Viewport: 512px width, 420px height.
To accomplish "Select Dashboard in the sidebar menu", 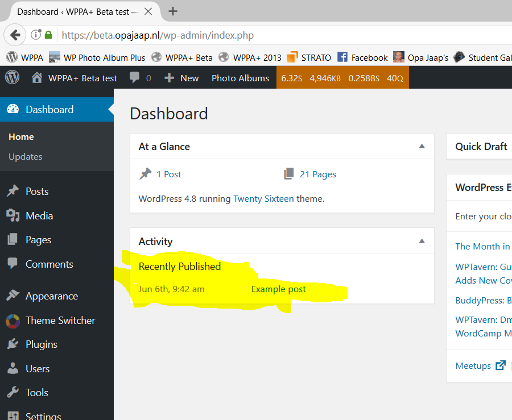I will tap(57, 109).
